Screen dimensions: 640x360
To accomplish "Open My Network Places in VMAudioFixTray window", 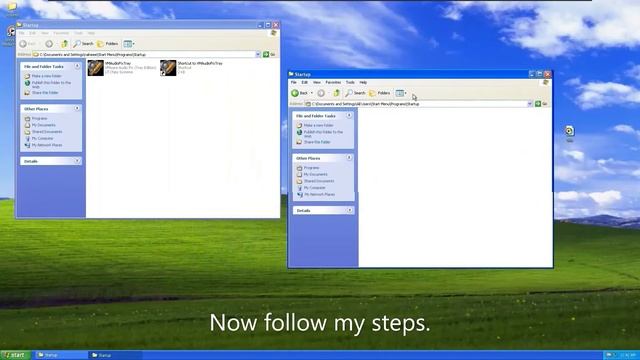I will tap(44, 145).
